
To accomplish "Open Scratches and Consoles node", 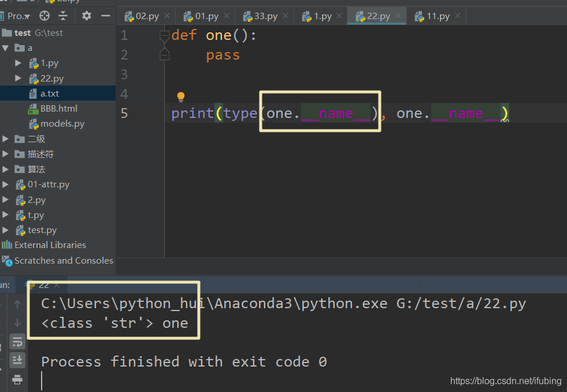I will [x=58, y=260].
